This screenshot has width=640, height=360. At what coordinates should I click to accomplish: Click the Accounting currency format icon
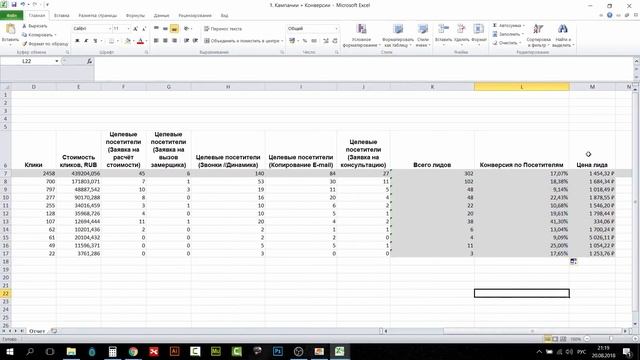pos(292,41)
